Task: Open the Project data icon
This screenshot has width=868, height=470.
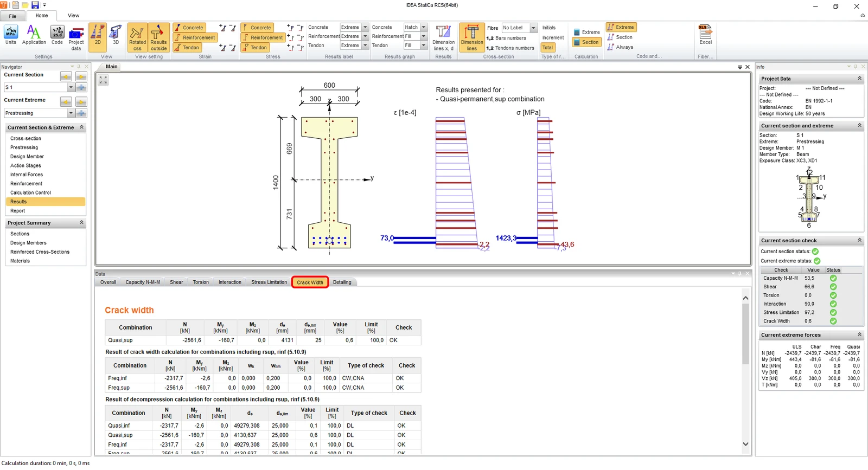Action: pyautogui.click(x=76, y=38)
